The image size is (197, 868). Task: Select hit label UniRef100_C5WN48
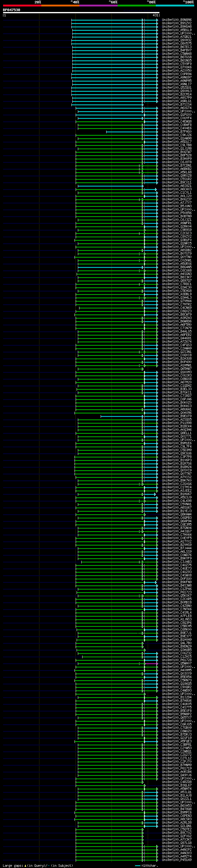[x=177, y=54]
